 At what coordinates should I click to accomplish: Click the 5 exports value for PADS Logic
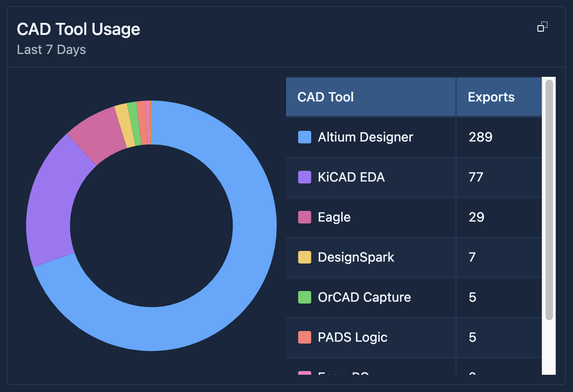(x=472, y=337)
